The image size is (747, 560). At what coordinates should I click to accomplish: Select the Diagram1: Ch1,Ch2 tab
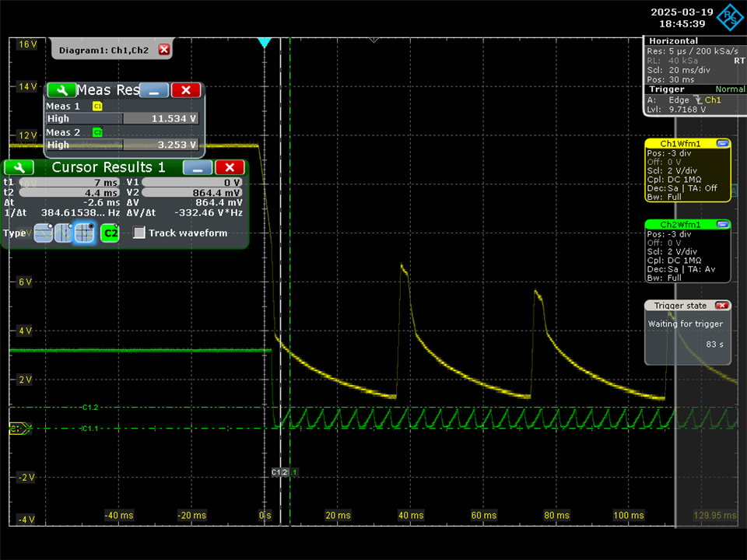[x=103, y=50]
